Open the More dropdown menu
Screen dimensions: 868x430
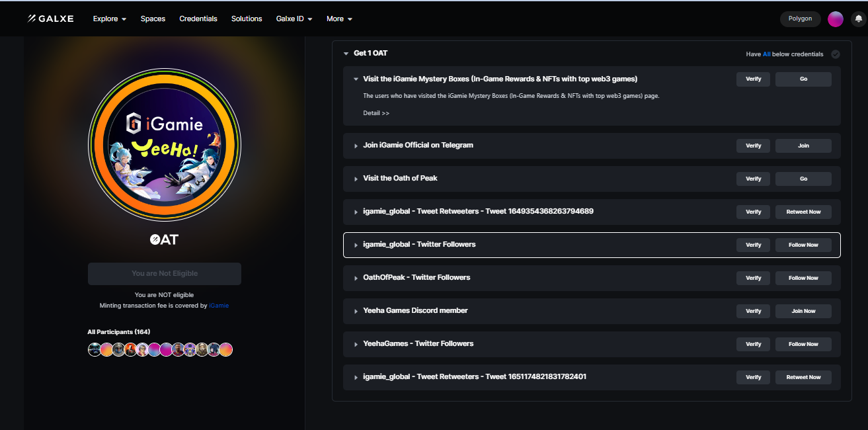339,19
